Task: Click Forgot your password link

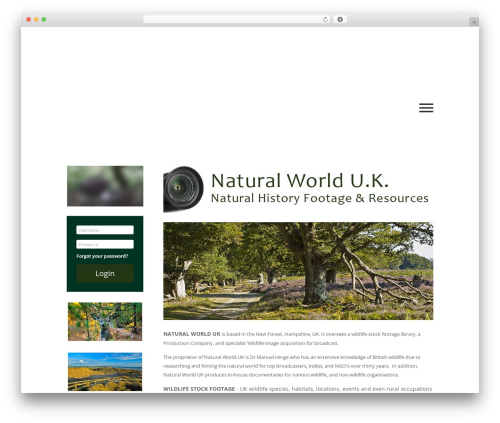Action: click(102, 256)
